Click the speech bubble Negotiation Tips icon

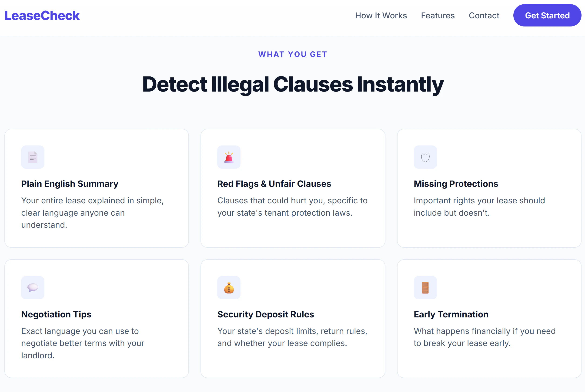33,287
